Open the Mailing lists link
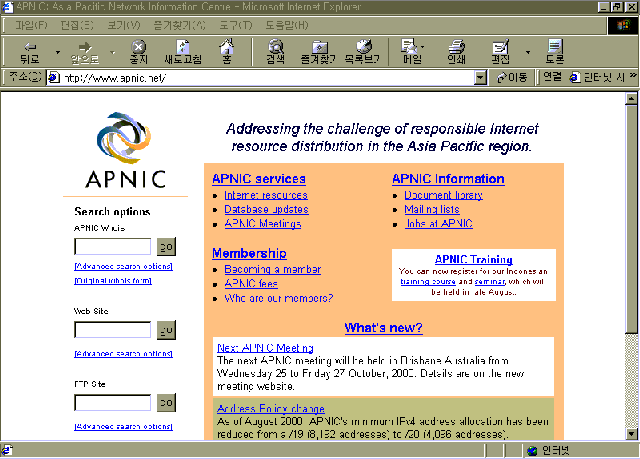 coord(432,209)
